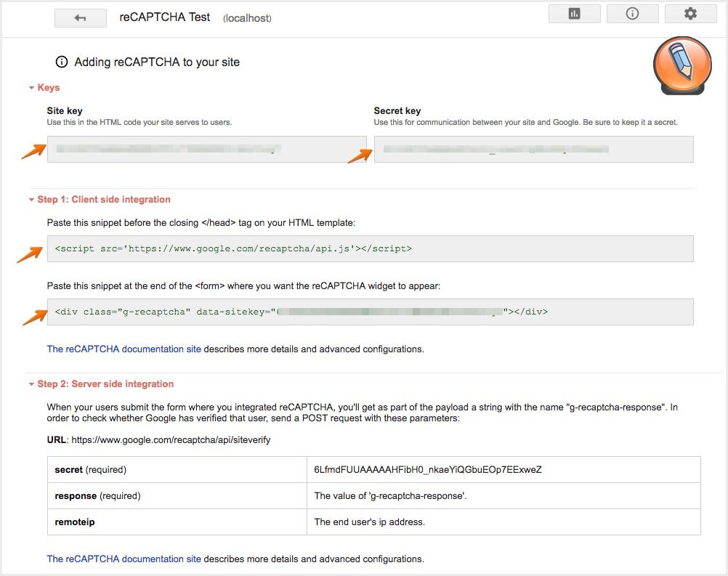Click the response (required) table cell
Image resolution: width=728 pixels, height=576 pixels.
[x=177, y=495]
